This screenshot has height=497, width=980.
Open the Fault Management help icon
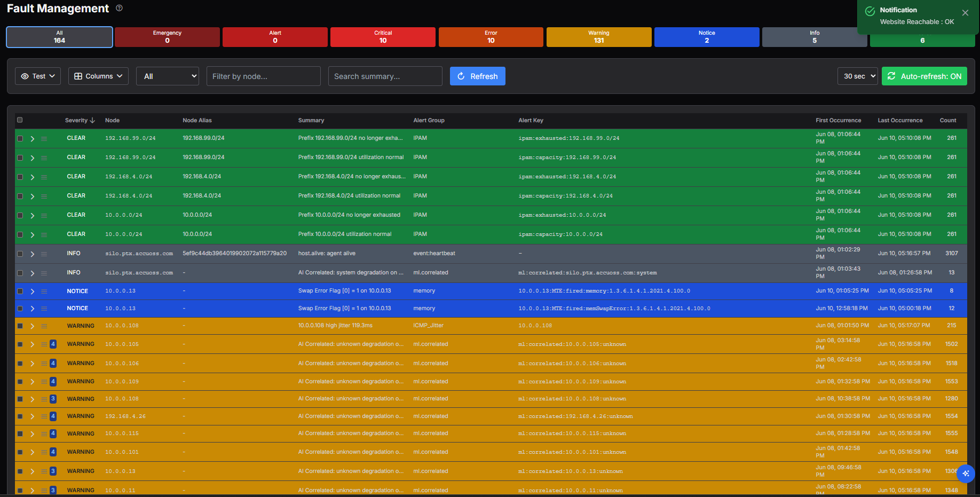(x=119, y=8)
